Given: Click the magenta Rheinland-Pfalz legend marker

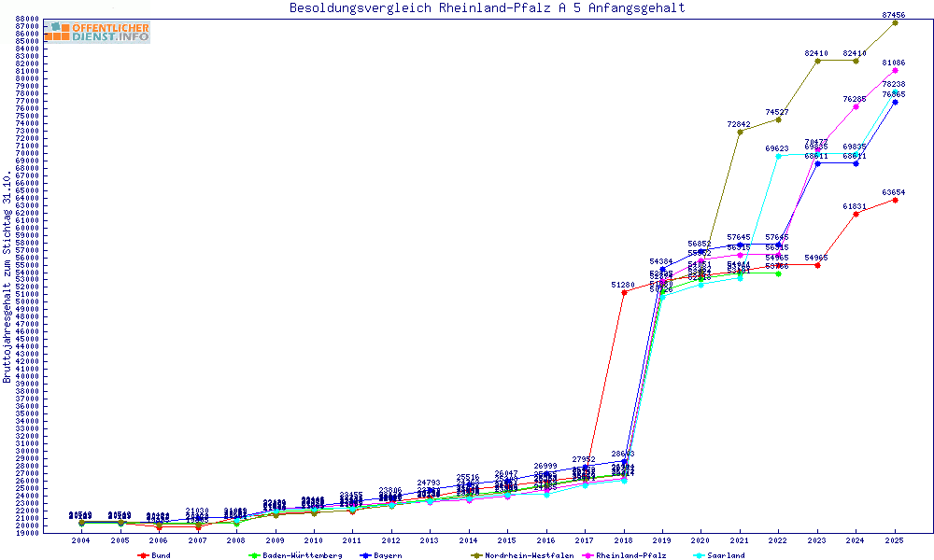Looking at the screenshot, I should pyautogui.click(x=587, y=555).
